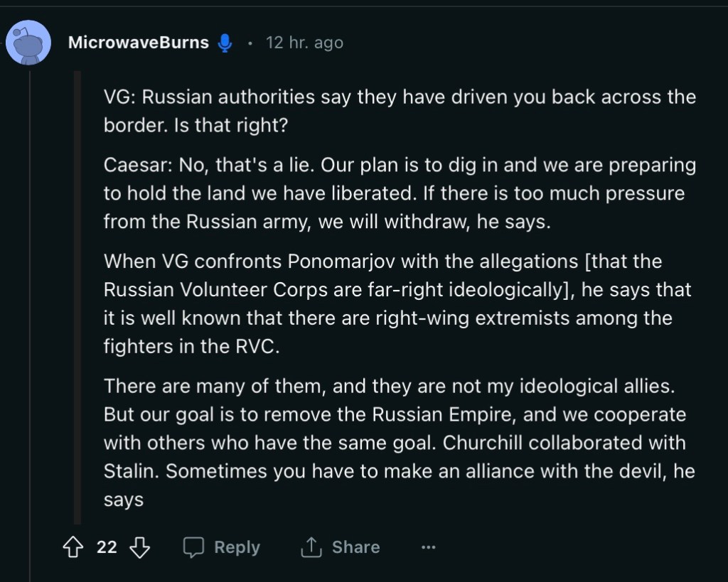Click the paragraph starting "When VG confronts Ponomarjov"

tap(397, 303)
